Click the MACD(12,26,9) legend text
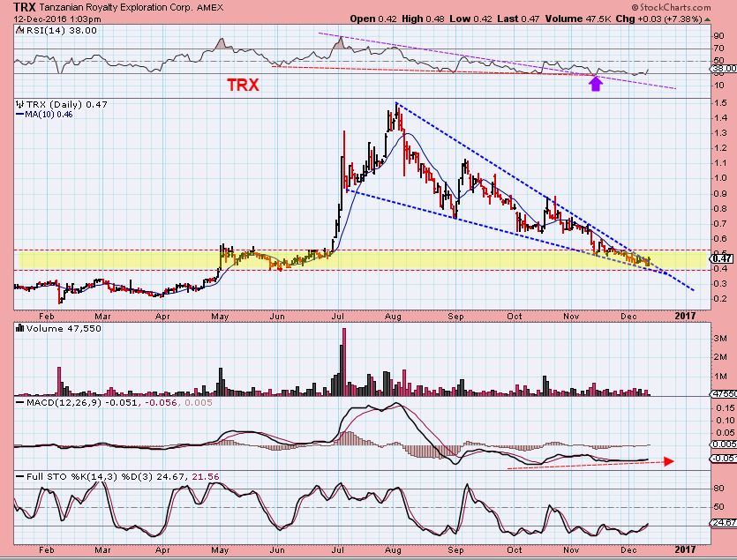The image size is (737, 560). pos(64,403)
